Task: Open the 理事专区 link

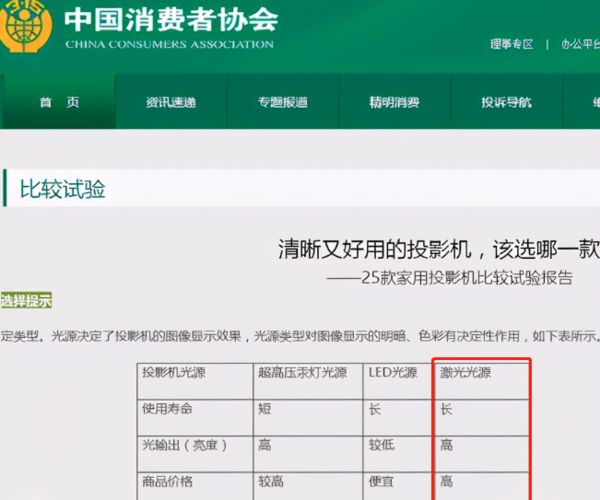Action: (x=512, y=44)
